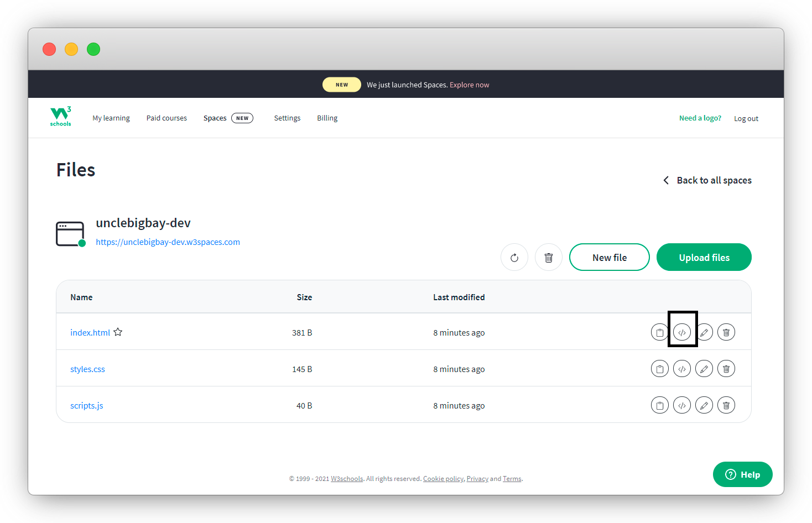This screenshot has height=523, width=812.
Task: Open the Privacy link in footer
Action: [x=477, y=479]
